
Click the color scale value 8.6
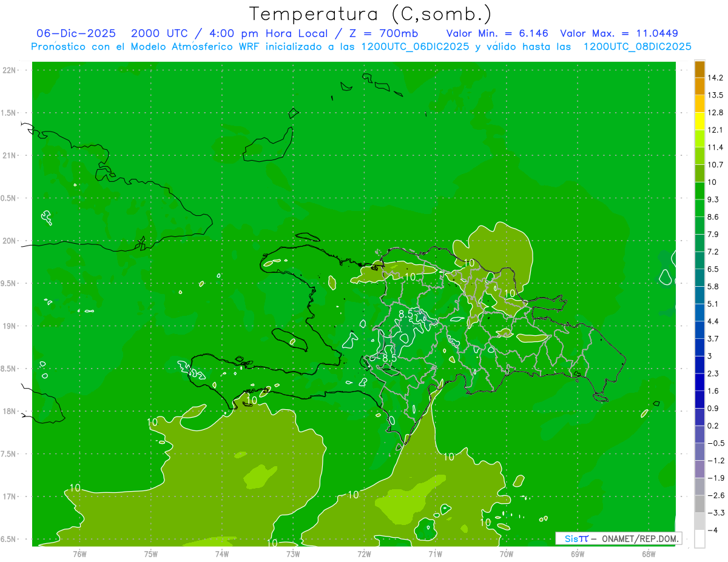click(713, 216)
